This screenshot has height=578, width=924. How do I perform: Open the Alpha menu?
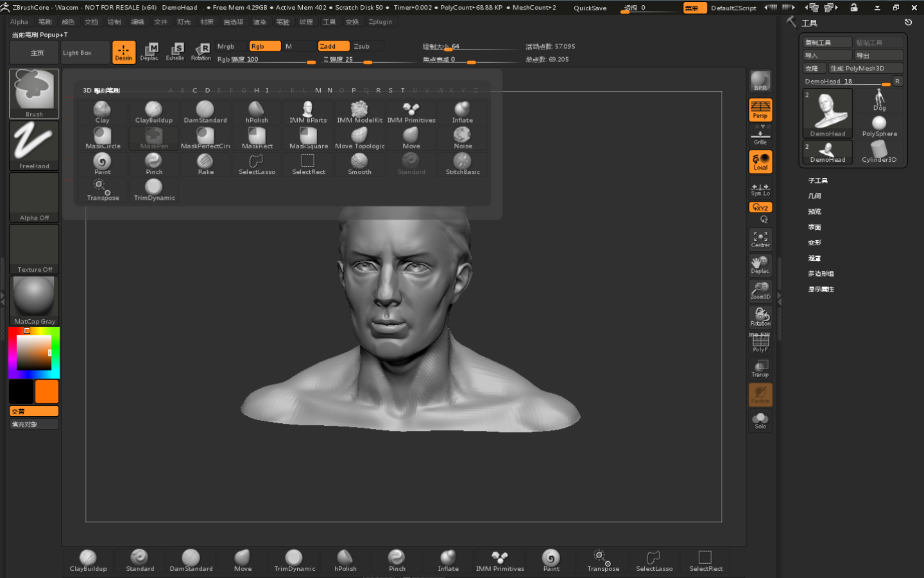(19, 22)
